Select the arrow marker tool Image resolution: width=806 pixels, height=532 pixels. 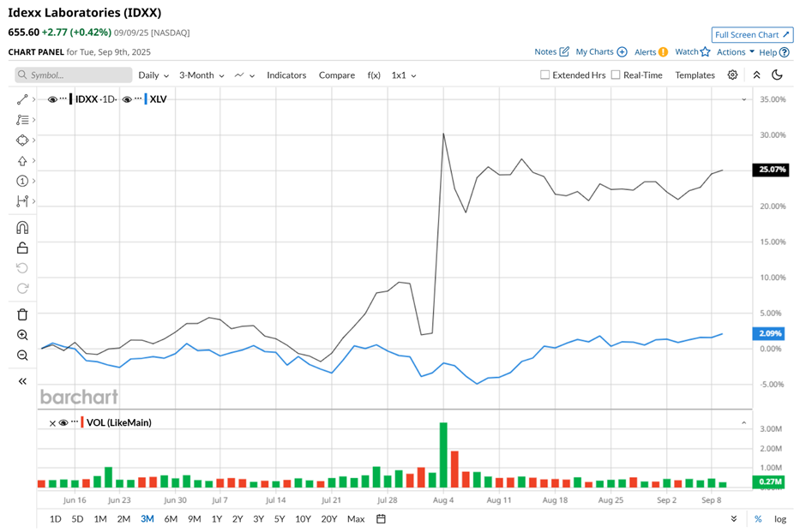tap(22, 161)
